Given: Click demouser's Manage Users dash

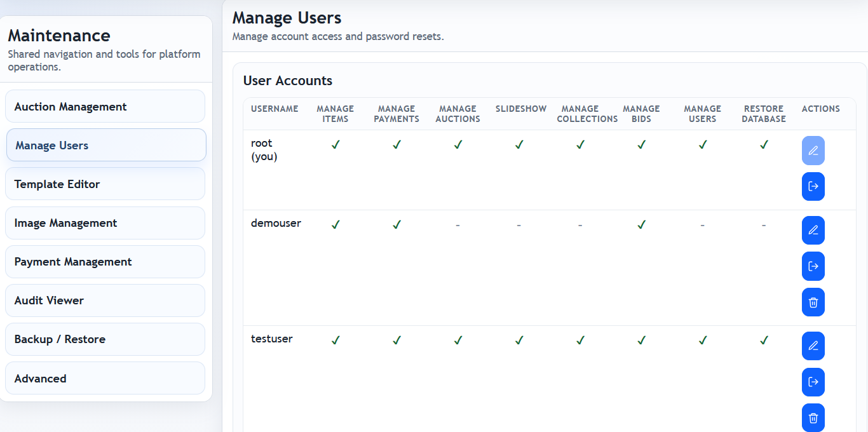Looking at the screenshot, I should click(702, 225).
